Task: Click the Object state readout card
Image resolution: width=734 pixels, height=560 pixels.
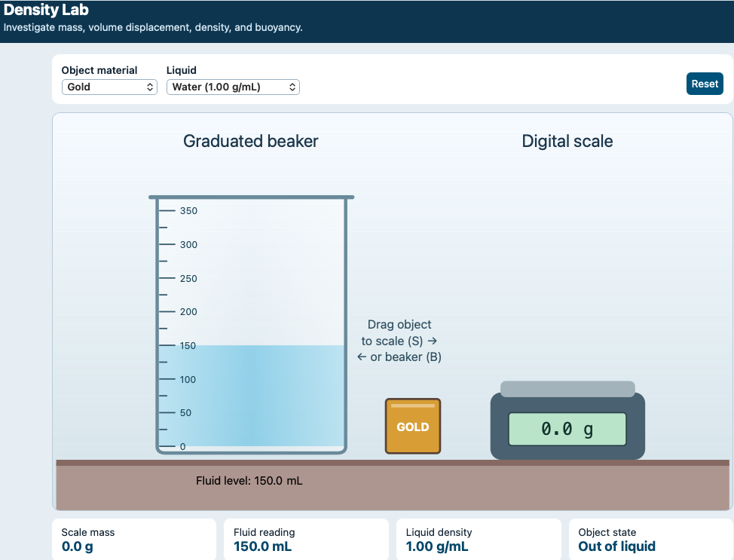Action: [650, 540]
